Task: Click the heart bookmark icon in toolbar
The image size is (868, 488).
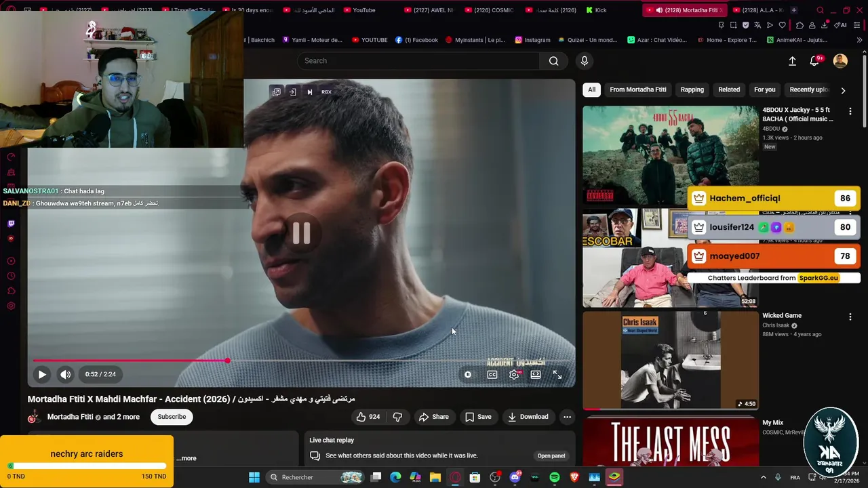Action: pos(782,25)
